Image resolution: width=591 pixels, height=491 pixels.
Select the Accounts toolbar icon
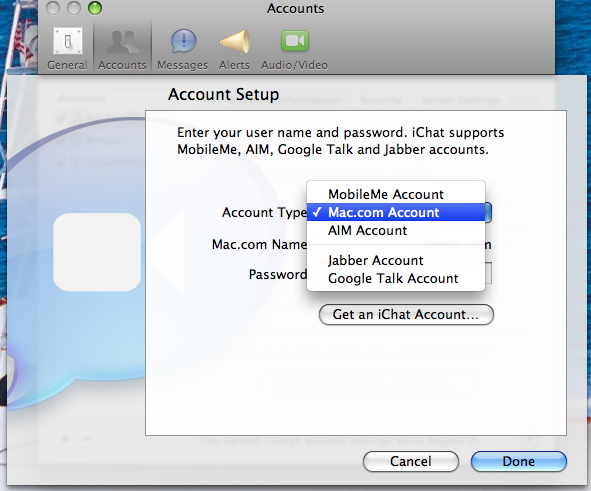coord(122,48)
